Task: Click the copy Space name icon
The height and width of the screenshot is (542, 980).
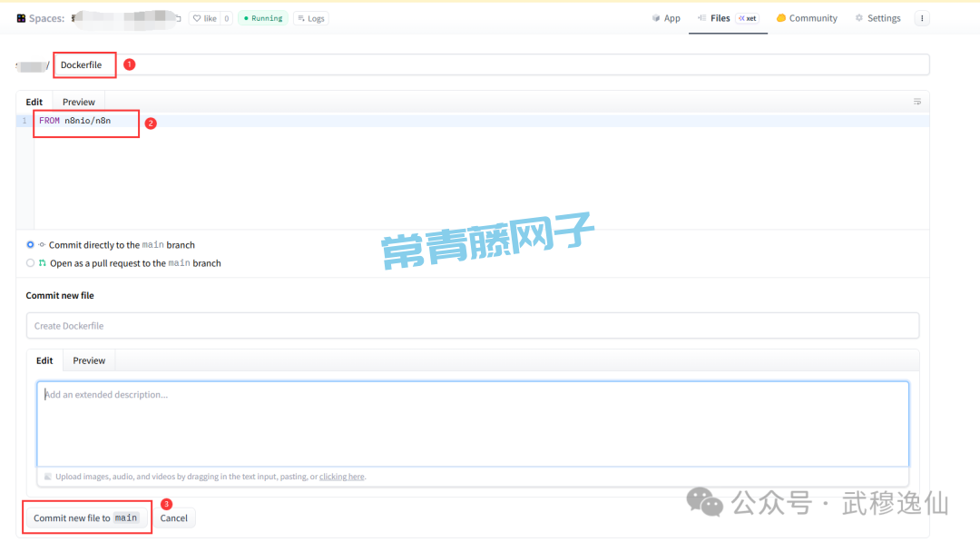Action: click(x=178, y=18)
